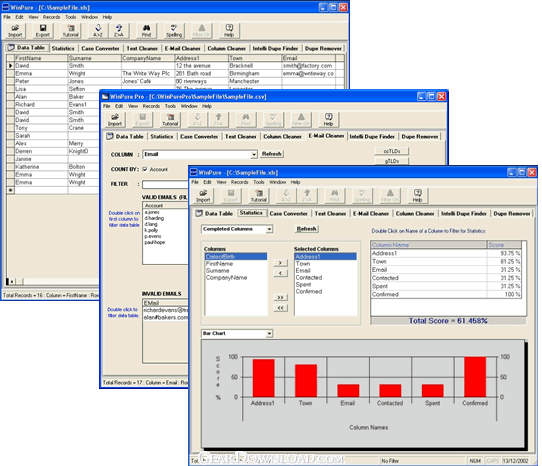Sort ascending with the A>Z icon

tap(98, 30)
